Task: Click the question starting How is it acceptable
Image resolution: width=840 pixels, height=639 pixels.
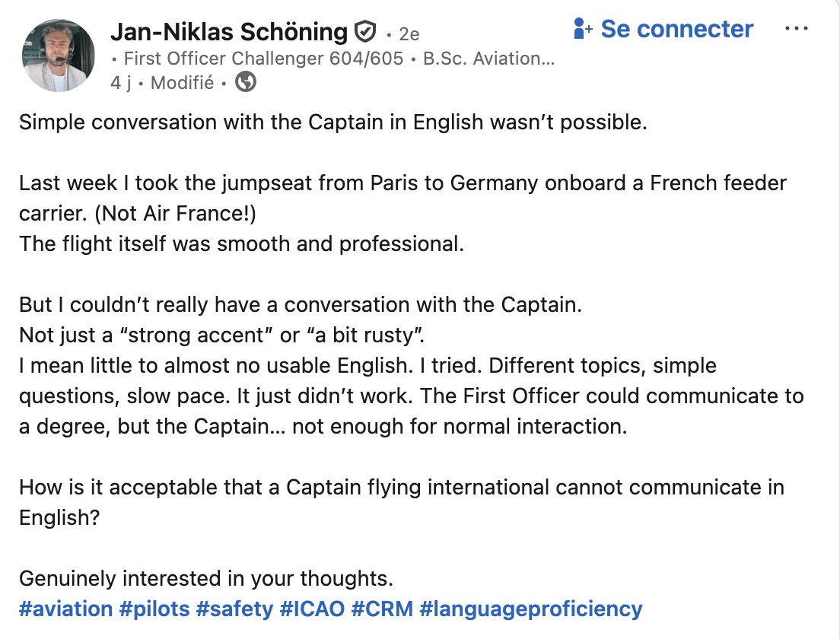Action: 401,488
